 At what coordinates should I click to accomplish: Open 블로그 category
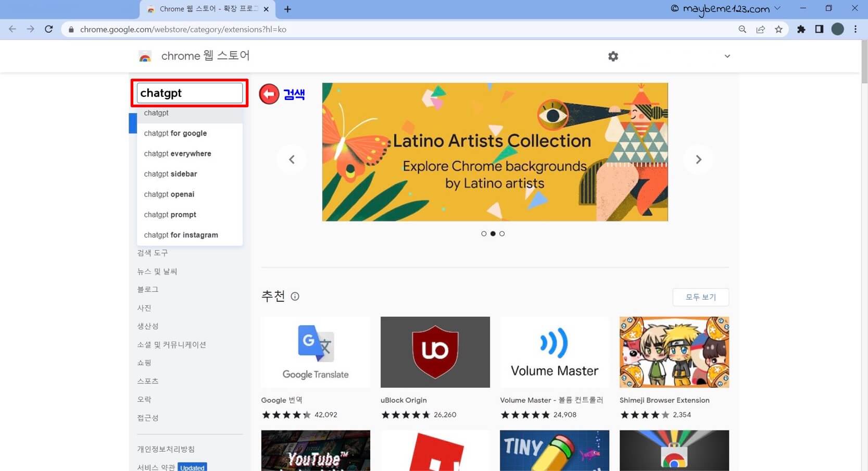click(x=148, y=290)
